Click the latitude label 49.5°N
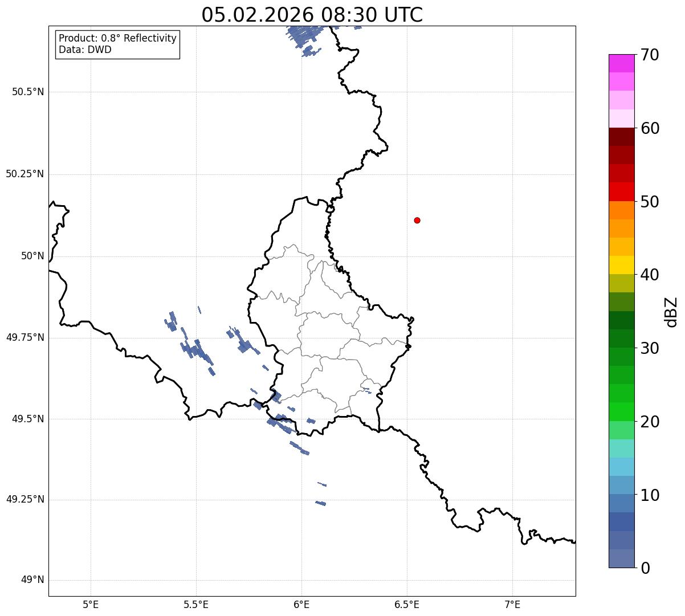685x616 pixels. [28, 419]
